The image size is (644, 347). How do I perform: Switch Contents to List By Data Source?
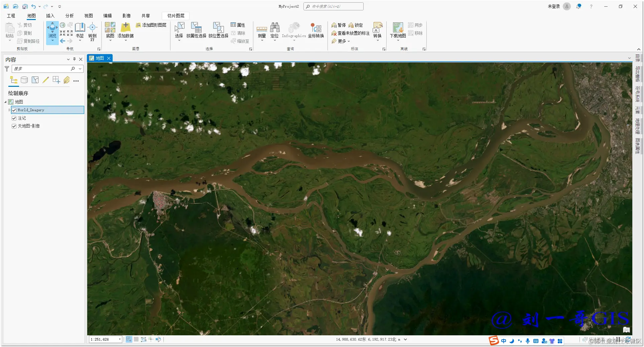[24, 80]
